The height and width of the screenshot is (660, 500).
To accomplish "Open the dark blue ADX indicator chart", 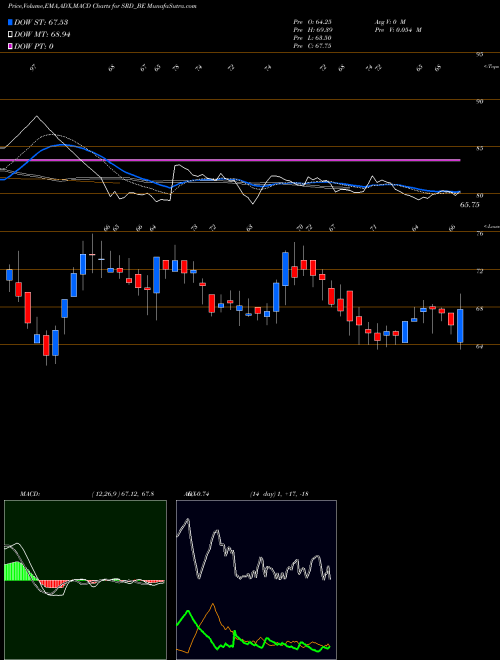I will coord(256,580).
